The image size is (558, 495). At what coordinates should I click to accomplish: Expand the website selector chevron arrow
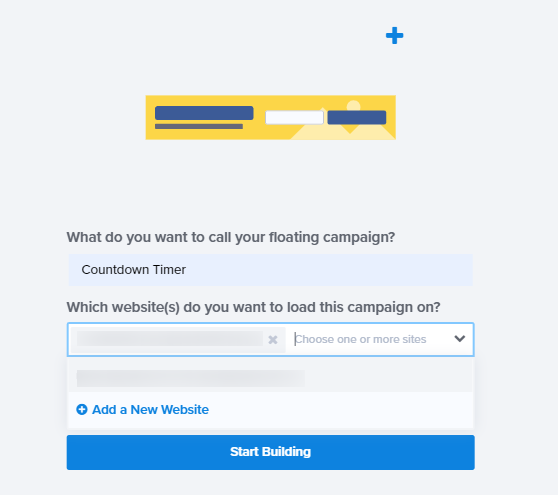pyautogui.click(x=459, y=339)
